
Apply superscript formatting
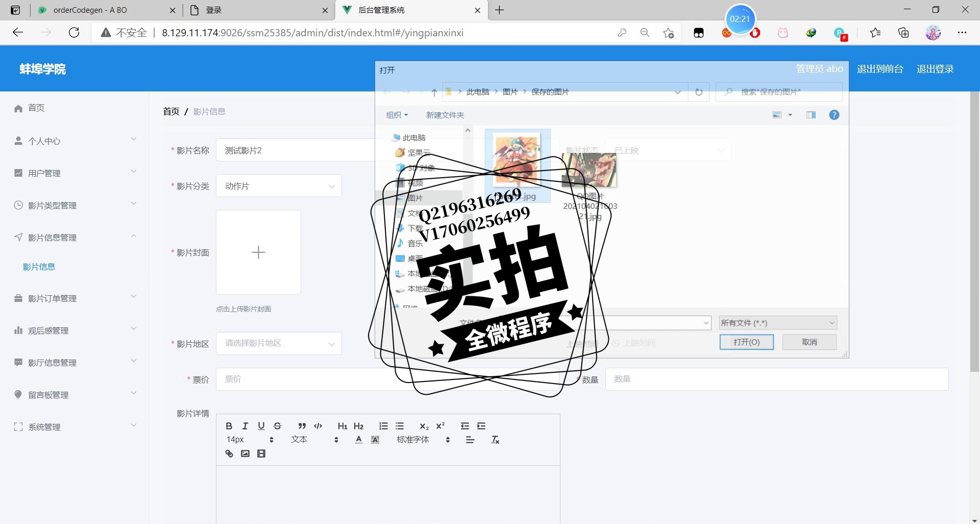[440, 426]
